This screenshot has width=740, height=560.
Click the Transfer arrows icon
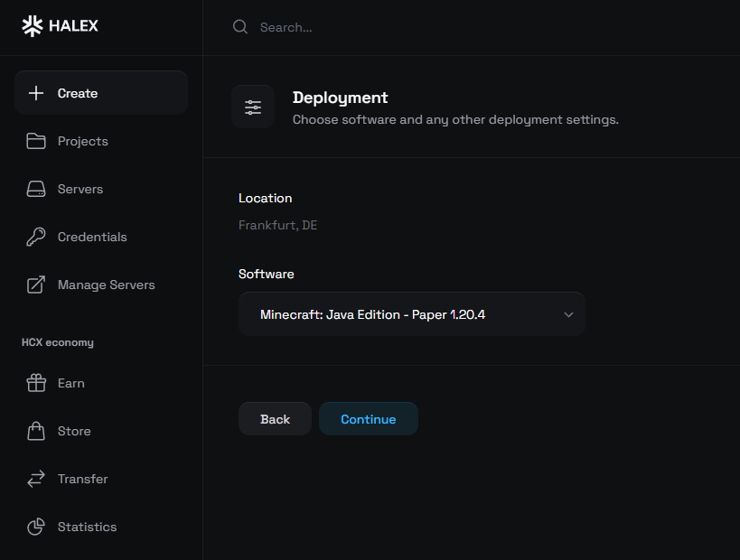click(36, 479)
